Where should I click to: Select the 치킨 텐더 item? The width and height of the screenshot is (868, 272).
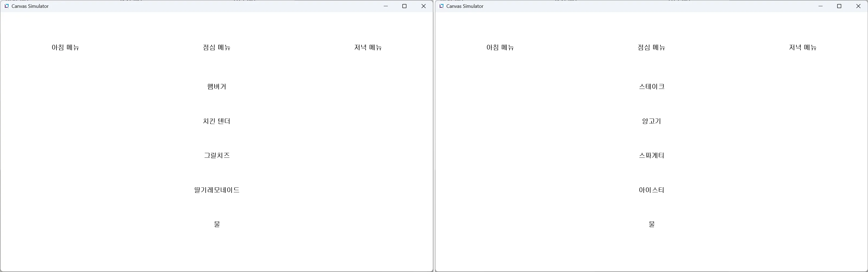217,121
